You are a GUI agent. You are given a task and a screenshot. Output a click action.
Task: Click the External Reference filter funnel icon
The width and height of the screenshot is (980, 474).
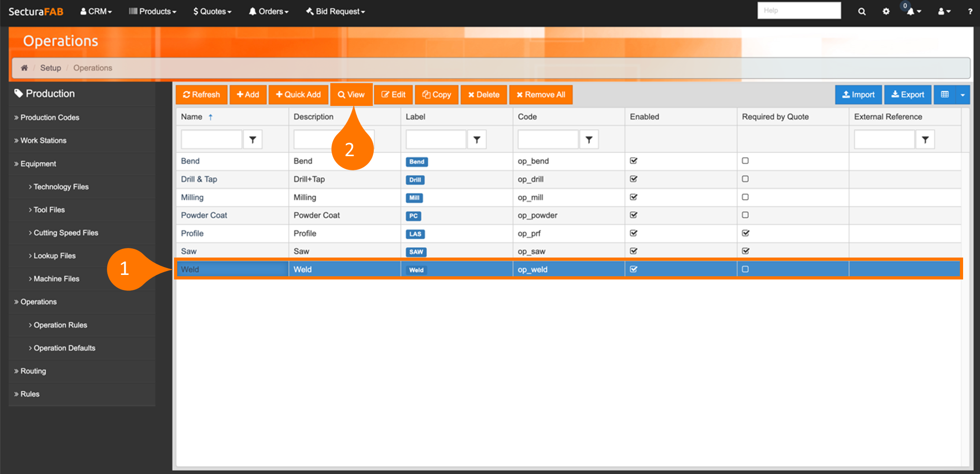pos(925,140)
